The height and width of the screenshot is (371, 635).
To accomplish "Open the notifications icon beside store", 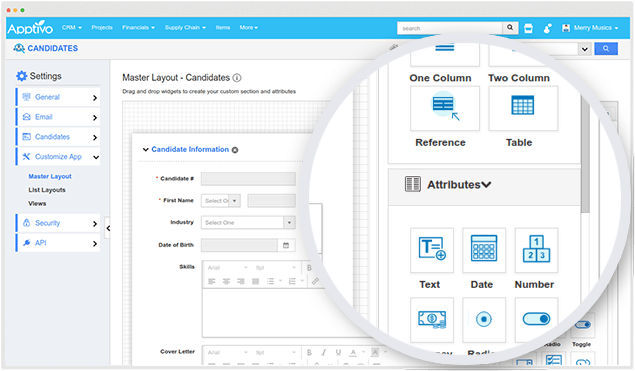I will [547, 28].
